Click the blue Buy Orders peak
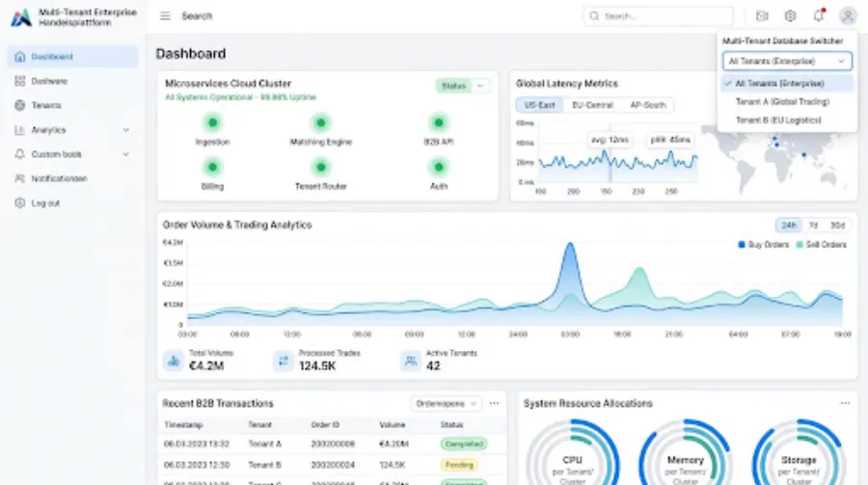Screen dimensions: 868x485 [x=570, y=245]
